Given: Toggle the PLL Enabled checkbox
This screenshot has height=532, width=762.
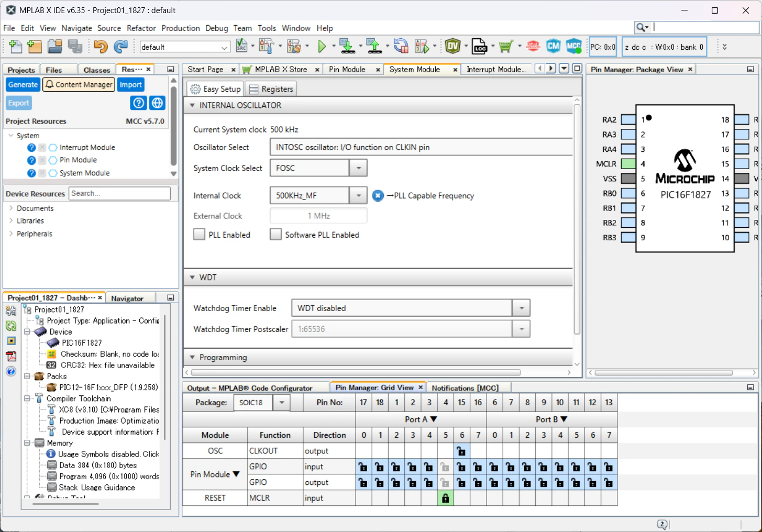Looking at the screenshot, I should pyautogui.click(x=199, y=235).
